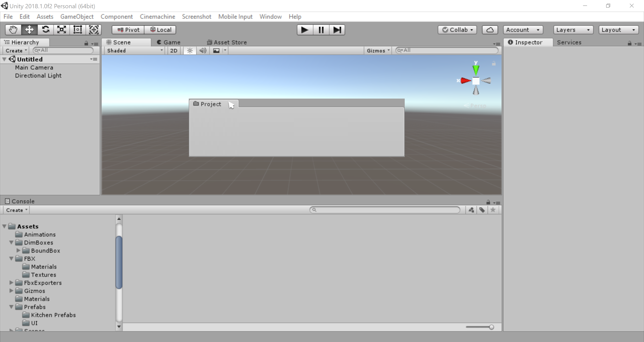This screenshot has width=644, height=342.
Task: Click the Step frame button
Action: pyautogui.click(x=337, y=30)
